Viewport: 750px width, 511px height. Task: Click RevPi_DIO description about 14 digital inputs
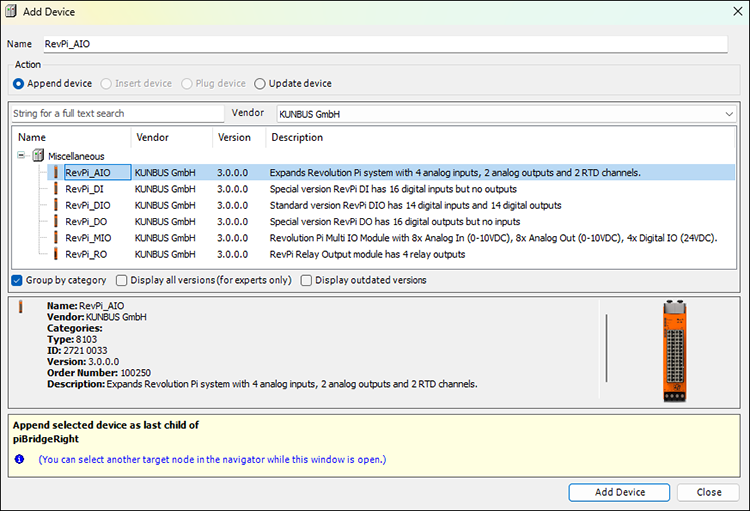coord(415,205)
